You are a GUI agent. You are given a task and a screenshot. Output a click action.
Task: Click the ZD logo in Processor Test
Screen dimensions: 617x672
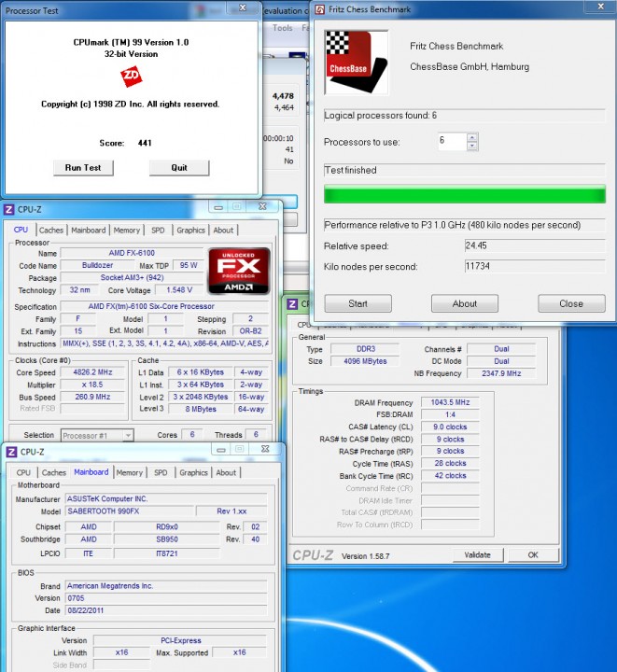(x=131, y=77)
